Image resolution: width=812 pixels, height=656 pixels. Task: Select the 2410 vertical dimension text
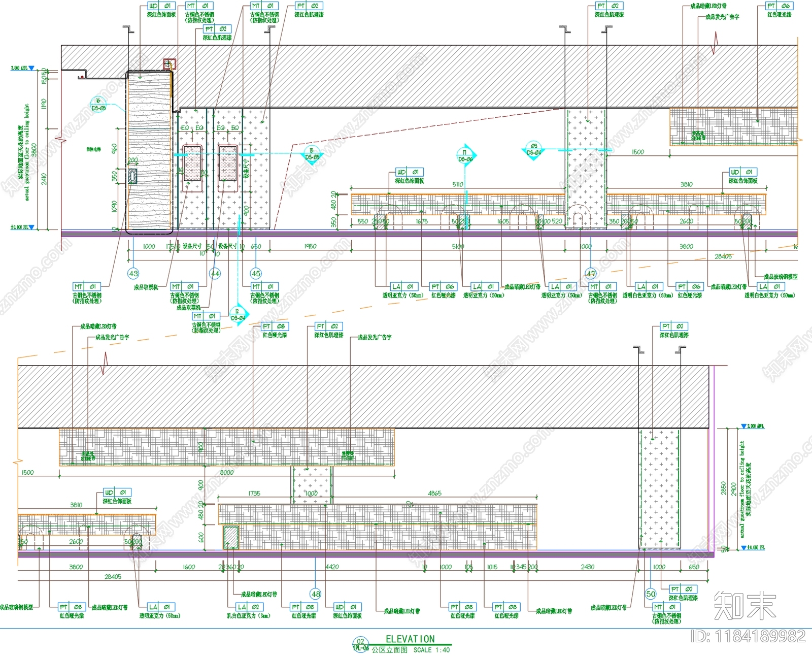point(44,179)
